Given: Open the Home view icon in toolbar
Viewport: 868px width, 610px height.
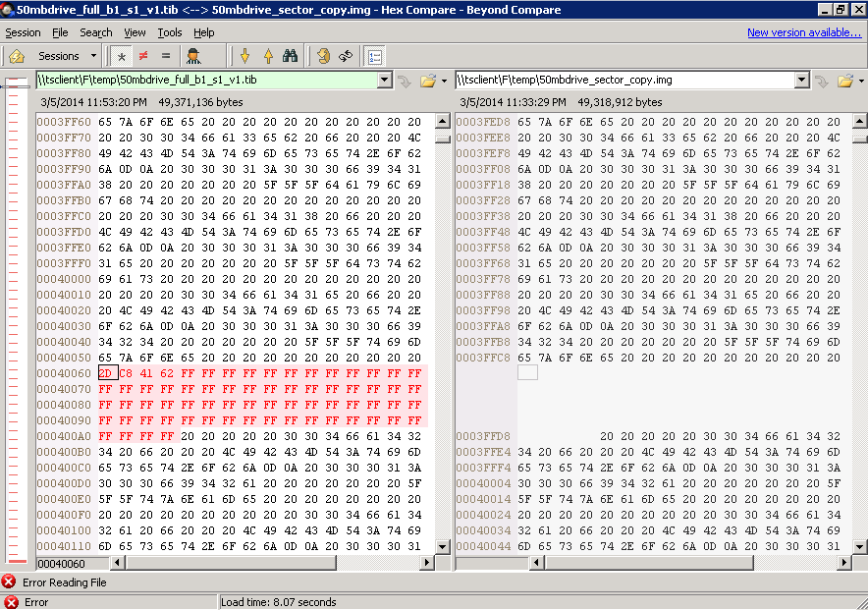Looking at the screenshot, I should (17, 56).
